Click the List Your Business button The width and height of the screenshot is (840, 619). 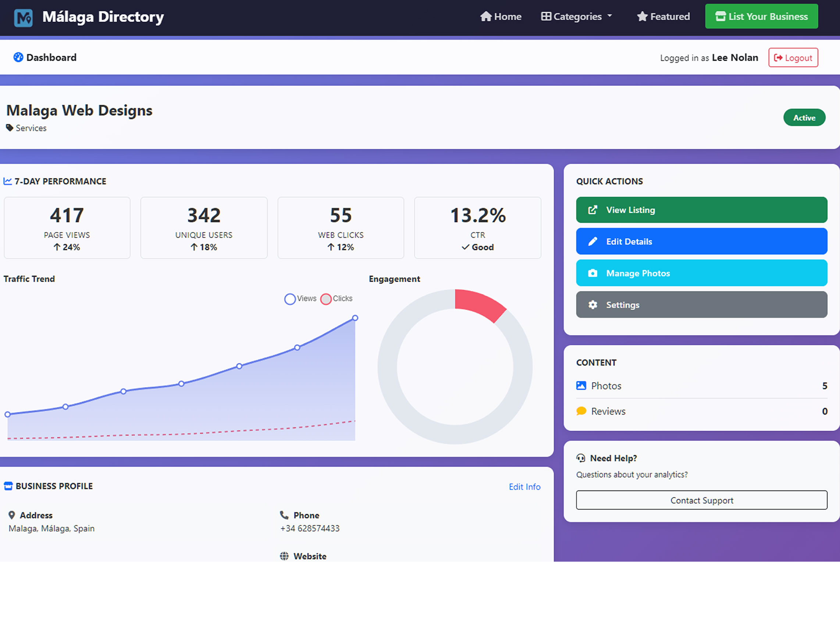pos(761,17)
